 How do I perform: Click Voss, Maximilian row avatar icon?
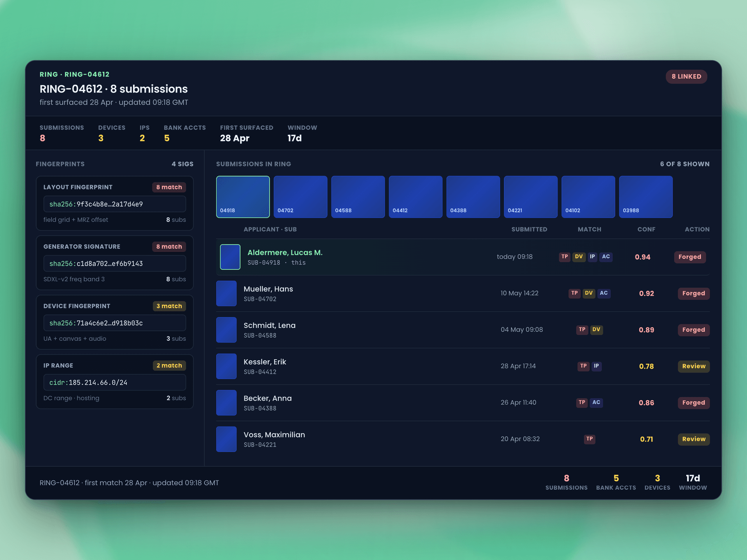click(x=226, y=439)
